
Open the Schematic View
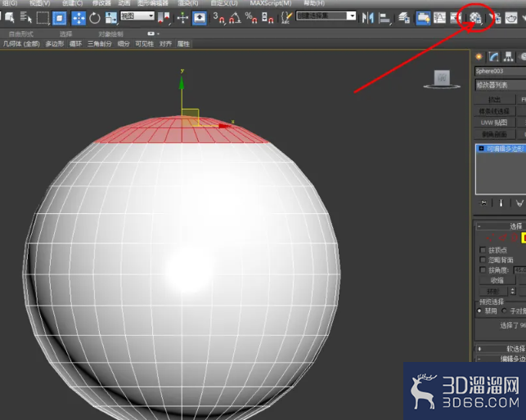[x=456, y=18]
